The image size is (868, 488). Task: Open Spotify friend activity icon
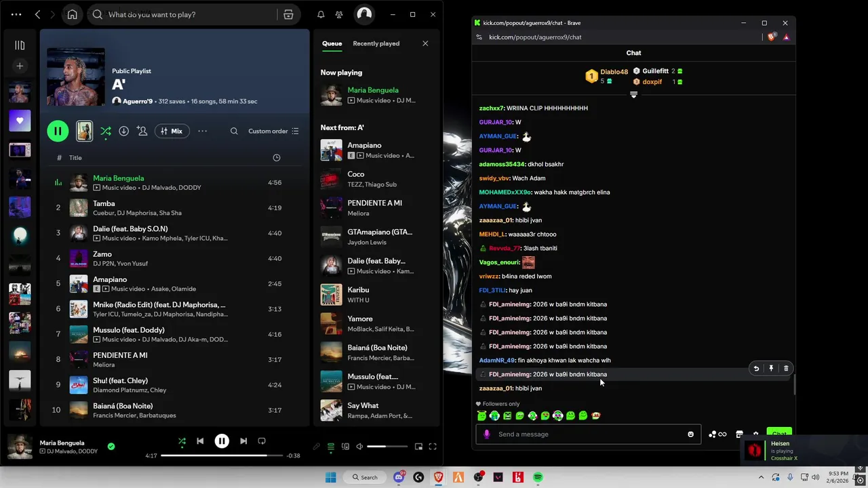[x=339, y=14]
